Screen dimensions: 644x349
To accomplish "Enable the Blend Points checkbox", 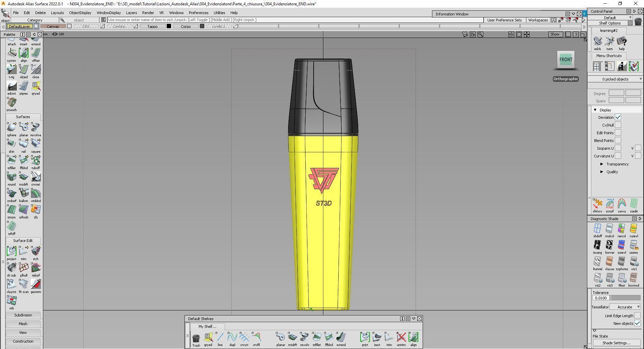I will coord(618,141).
